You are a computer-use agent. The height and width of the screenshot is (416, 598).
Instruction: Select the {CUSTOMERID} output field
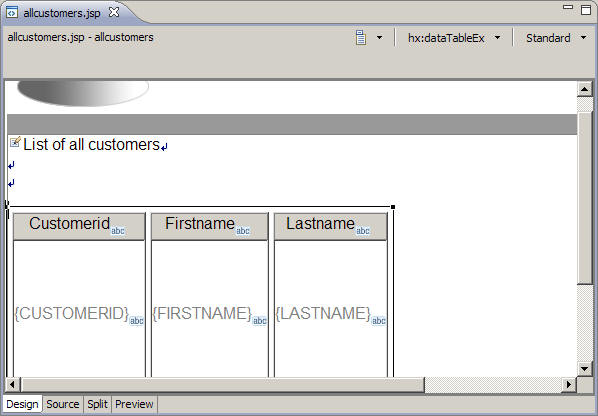point(72,313)
